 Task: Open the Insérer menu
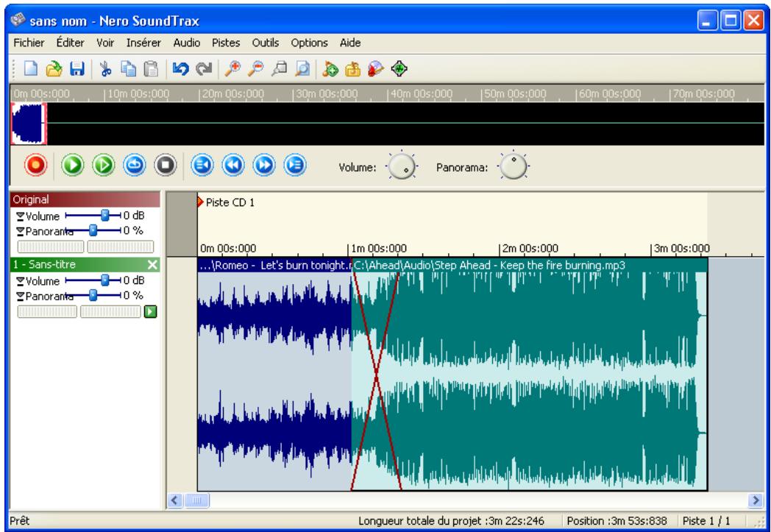(143, 43)
